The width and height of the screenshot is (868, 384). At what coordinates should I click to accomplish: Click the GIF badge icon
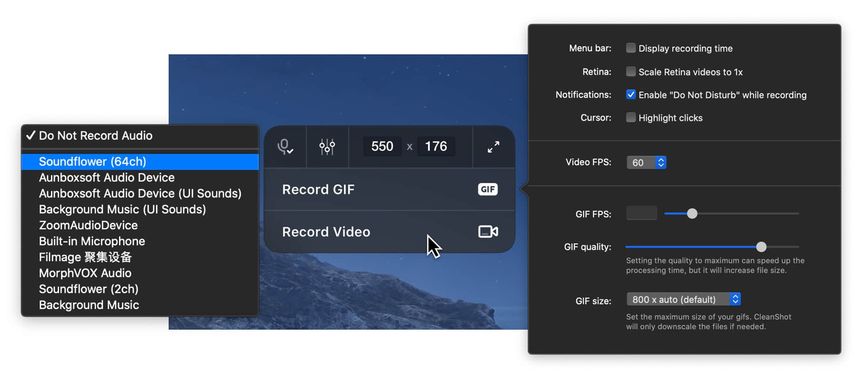pyautogui.click(x=488, y=189)
